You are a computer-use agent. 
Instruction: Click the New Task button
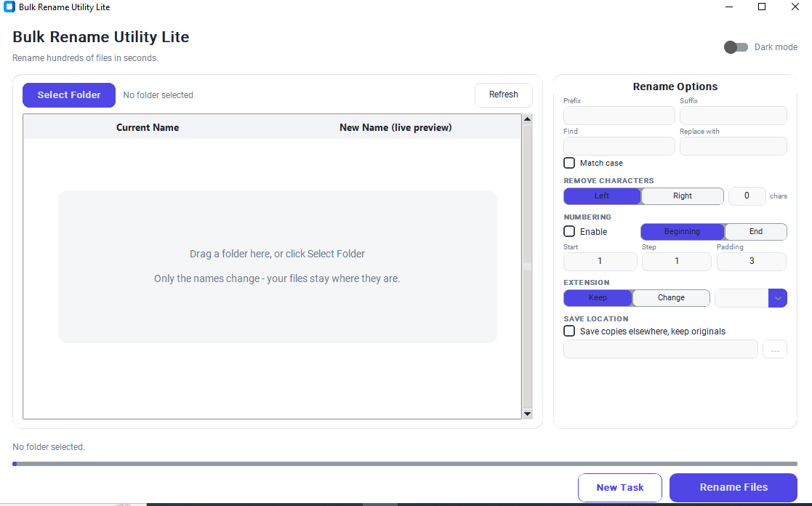(x=620, y=487)
